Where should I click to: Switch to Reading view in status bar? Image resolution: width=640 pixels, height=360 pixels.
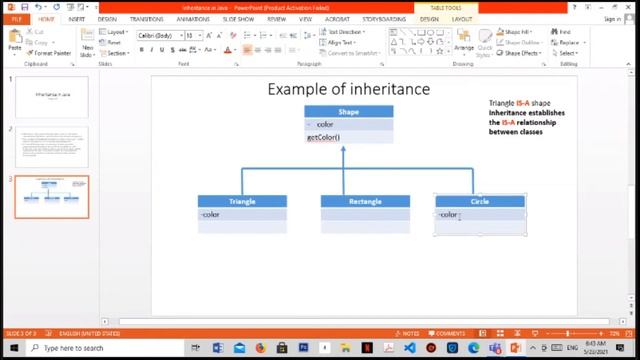[517, 333]
